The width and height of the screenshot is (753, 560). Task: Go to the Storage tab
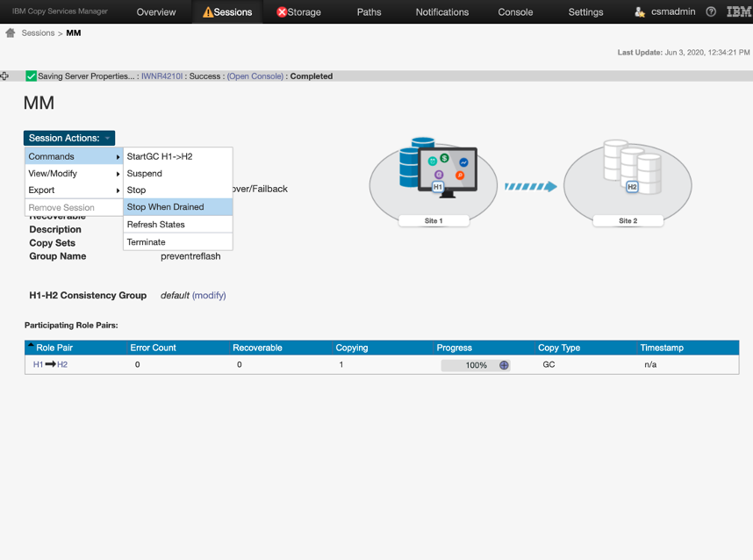[x=298, y=12]
